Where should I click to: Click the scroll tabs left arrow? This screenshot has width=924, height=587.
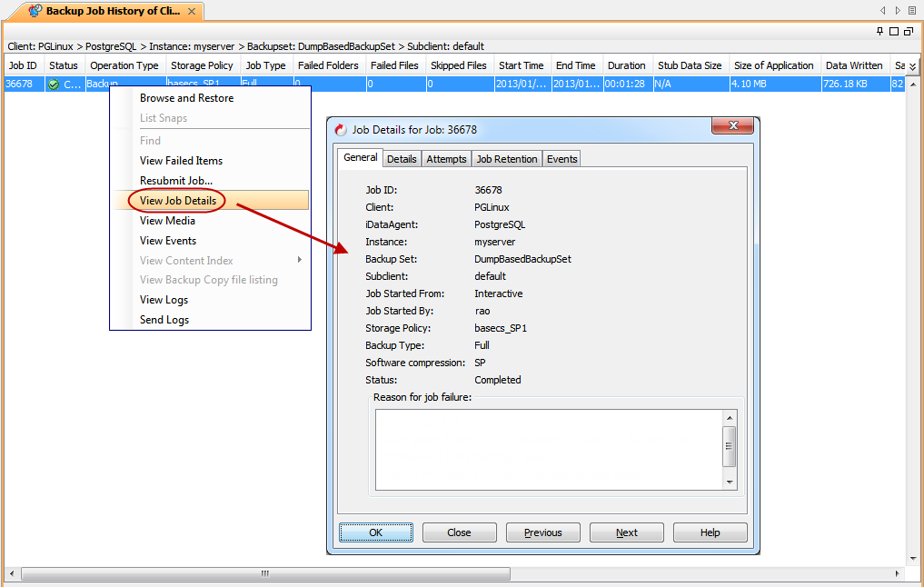882,11
